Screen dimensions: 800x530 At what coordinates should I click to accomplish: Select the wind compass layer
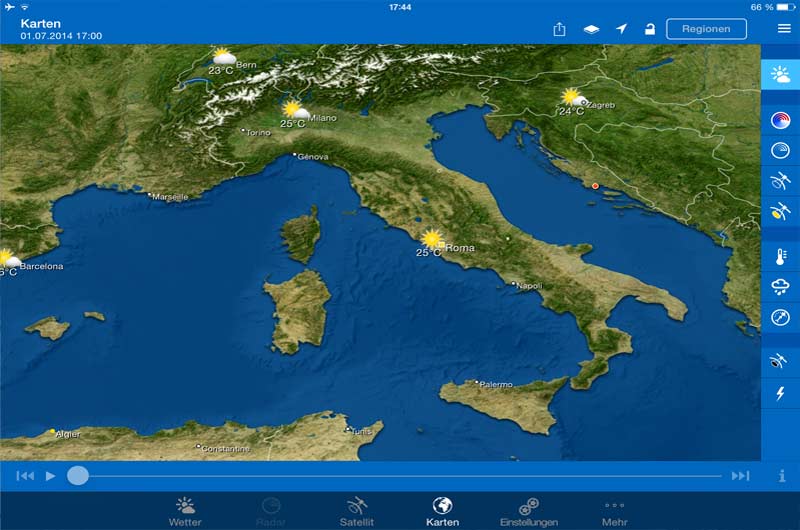coord(780,318)
